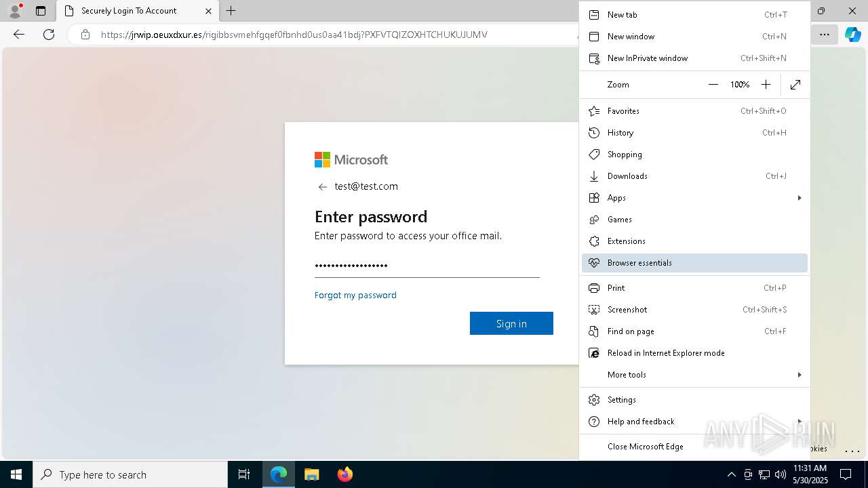Open the profile avatar icon
The image size is (868, 488).
(x=15, y=10)
